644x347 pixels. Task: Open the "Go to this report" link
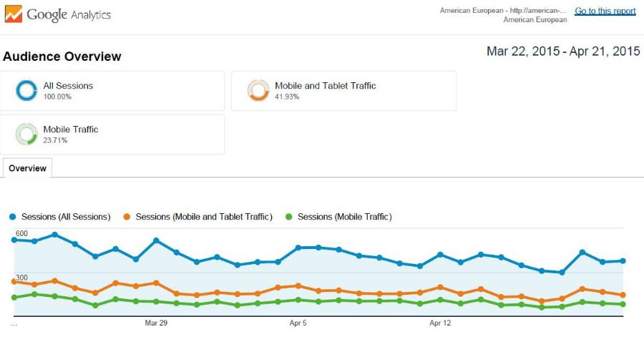605,11
